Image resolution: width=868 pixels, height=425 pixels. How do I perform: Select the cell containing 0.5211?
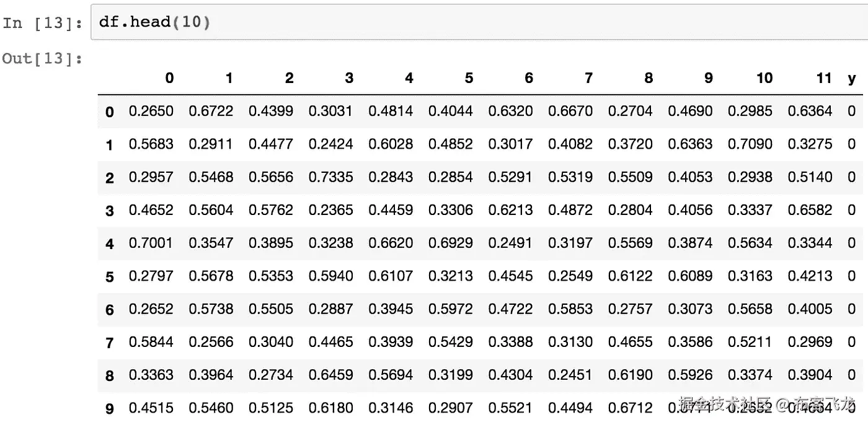pyautogui.click(x=750, y=342)
